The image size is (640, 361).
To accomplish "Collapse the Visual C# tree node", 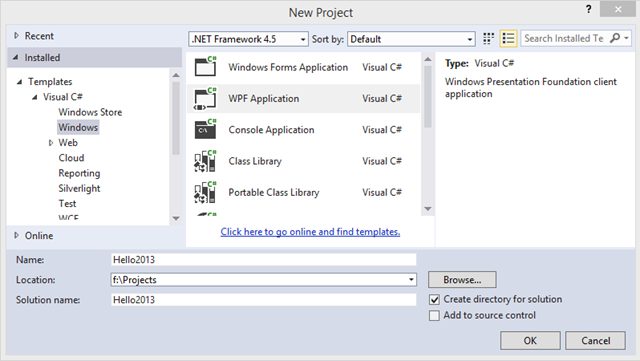I will pos(35,97).
